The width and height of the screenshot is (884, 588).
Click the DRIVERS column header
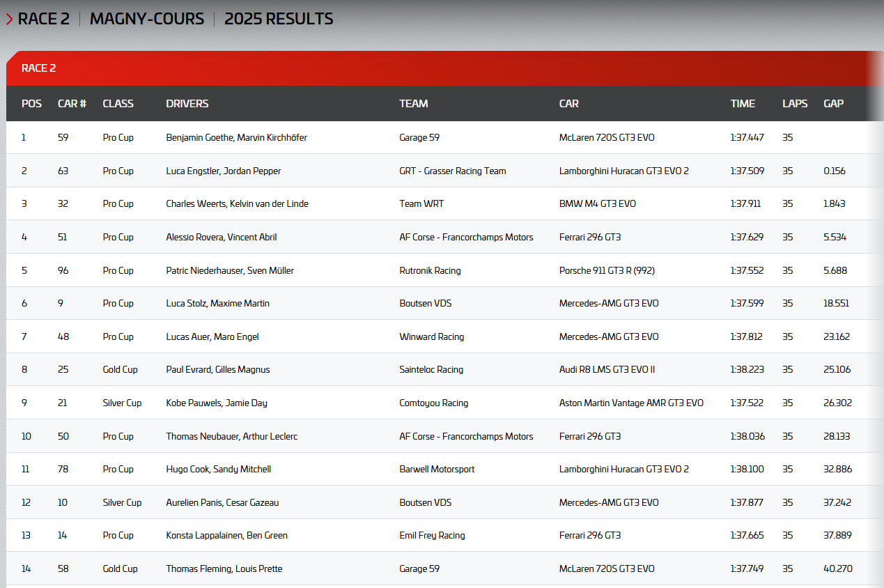(187, 104)
